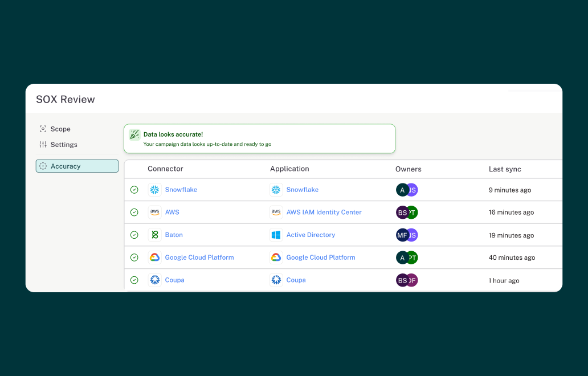Click the green check for the Coupa row
Screen dimensions: 588x376
pyautogui.click(x=134, y=280)
